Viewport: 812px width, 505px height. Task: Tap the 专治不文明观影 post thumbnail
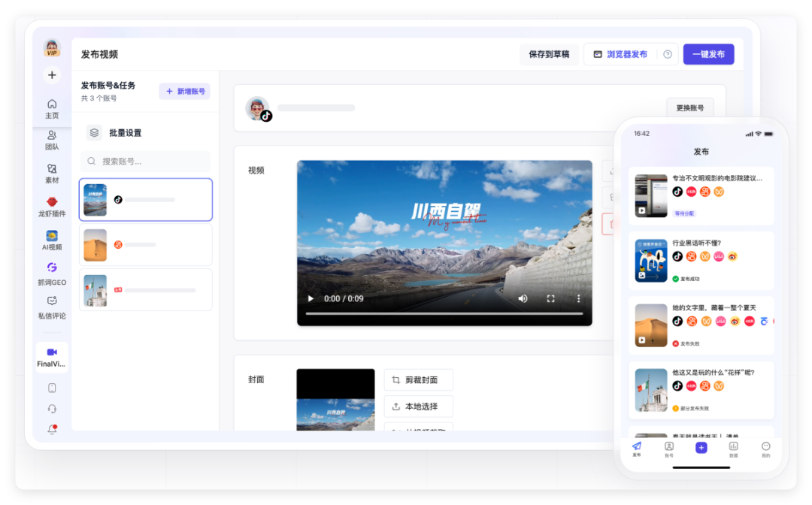651,195
